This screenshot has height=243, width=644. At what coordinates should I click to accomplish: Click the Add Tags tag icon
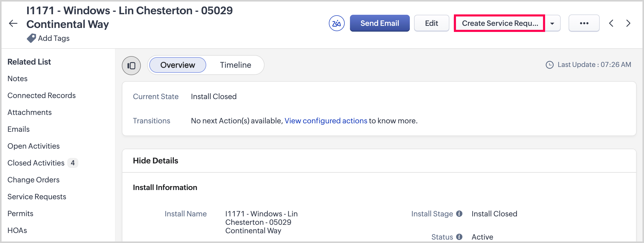(31, 38)
